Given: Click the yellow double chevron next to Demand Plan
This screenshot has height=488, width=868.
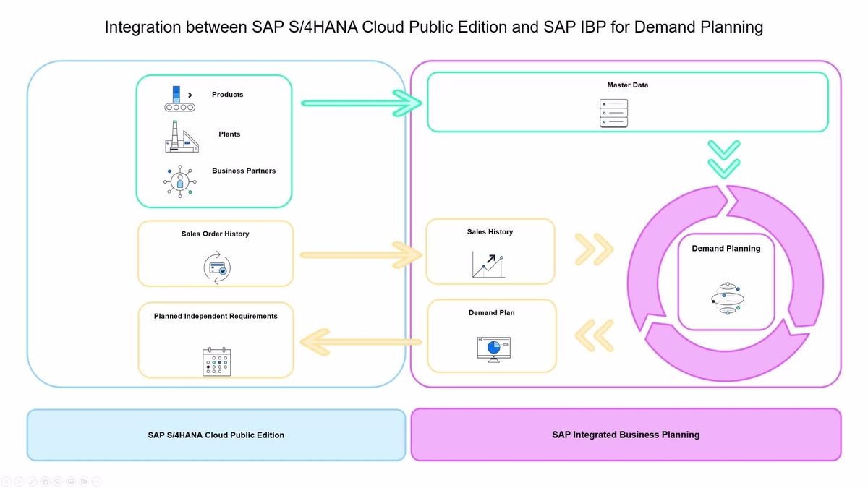Looking at the screenshot, I should tap(594, 335).
